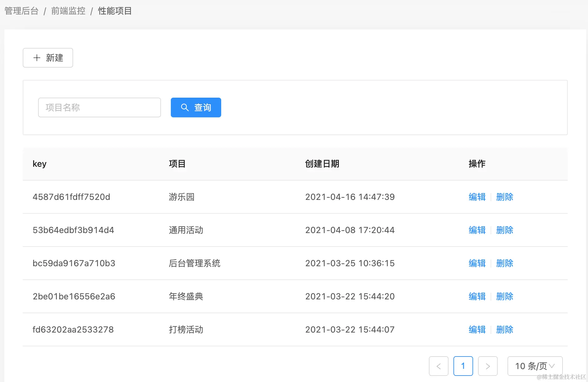Select page 1 in pagination
Screen dimensions: 588x382
point(463,366)
